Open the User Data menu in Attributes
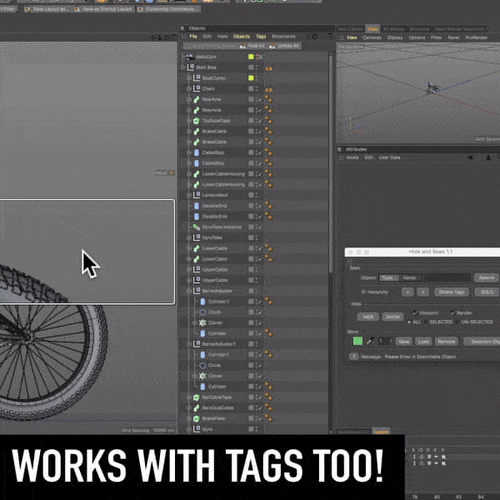This screenshot has width=500, height=500. click(389, 158)
